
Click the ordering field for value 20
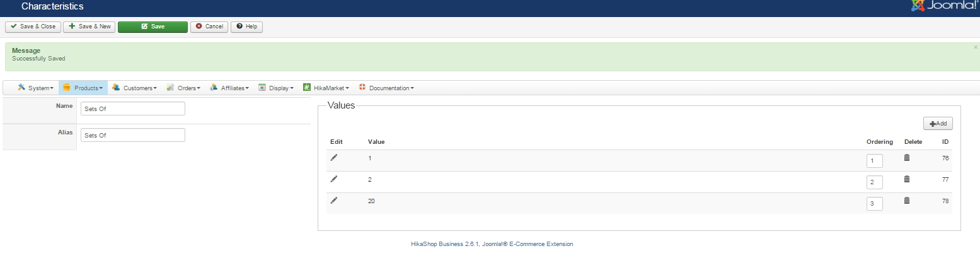point(874,204)
